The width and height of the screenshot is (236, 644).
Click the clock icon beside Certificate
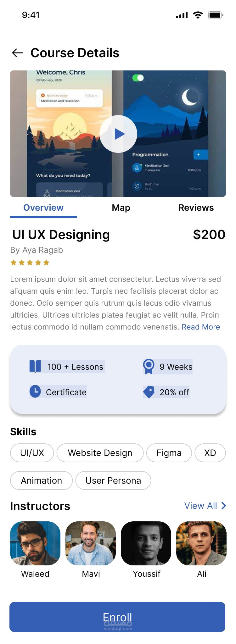35,391
